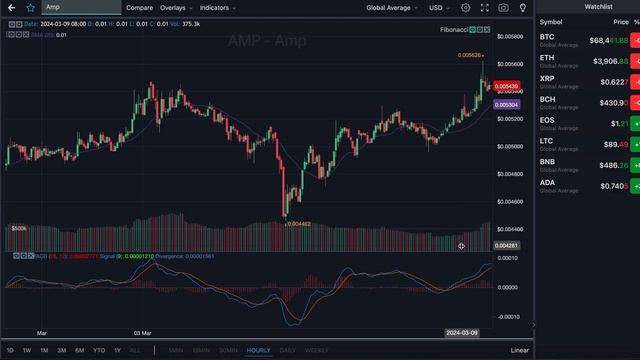Screen dimensions: 640x360
Task: Add Amp to favorites with star icon
Action: pos(31,8)
